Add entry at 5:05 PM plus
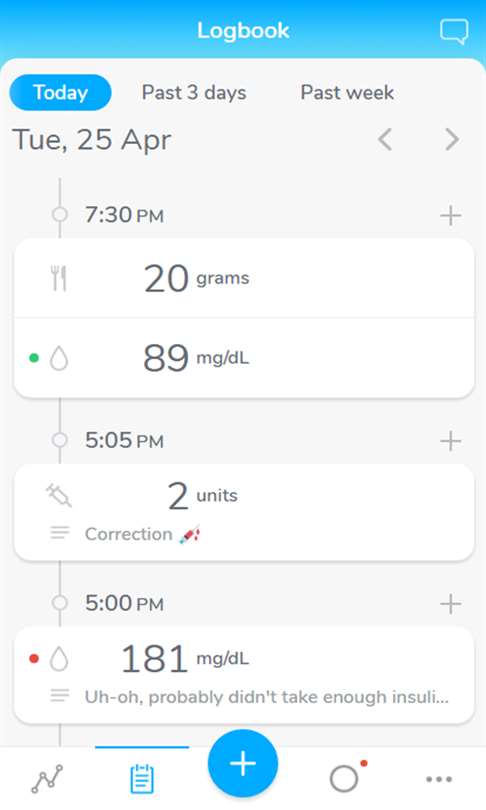The height and width of the screenshot is (810, 486). point(450,441)
